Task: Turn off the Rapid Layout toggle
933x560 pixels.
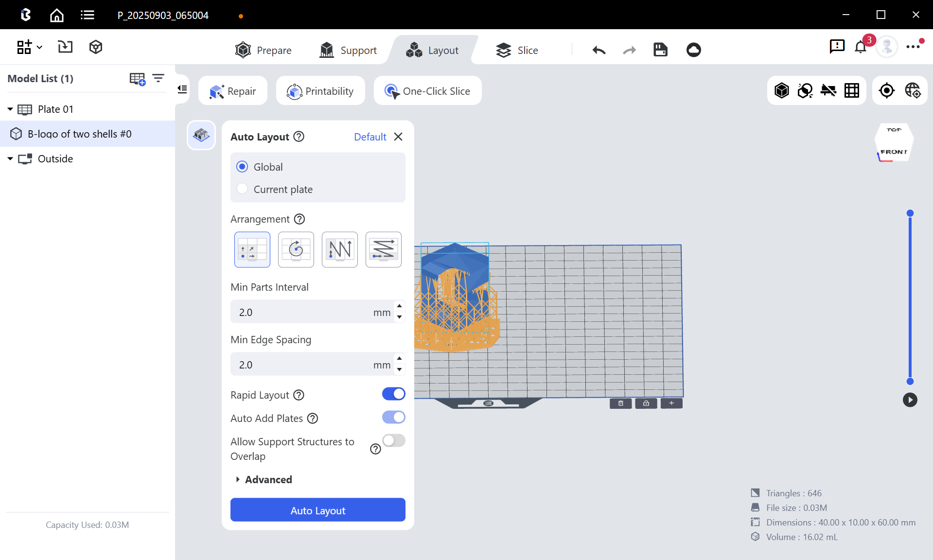Action: 393,394
